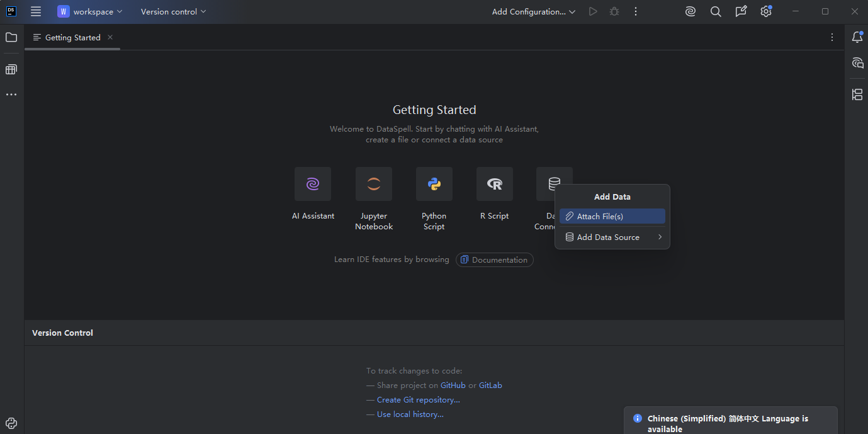
Task: Open IDE settings gear icon
Action: [x=765, y=12]
